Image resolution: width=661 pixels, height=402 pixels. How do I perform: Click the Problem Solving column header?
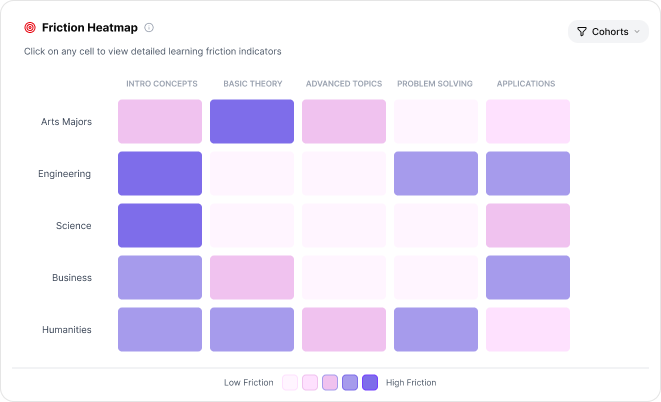point(436,84)
